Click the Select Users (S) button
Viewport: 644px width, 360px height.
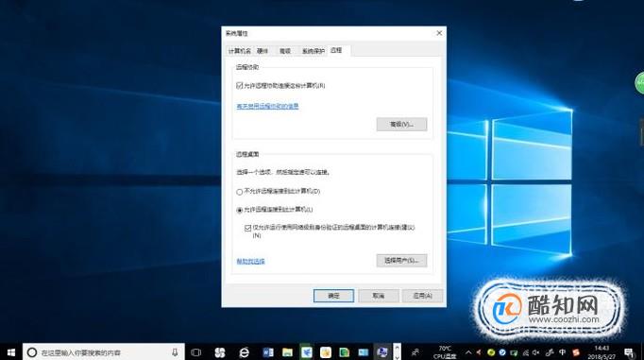tap(401, 260)
